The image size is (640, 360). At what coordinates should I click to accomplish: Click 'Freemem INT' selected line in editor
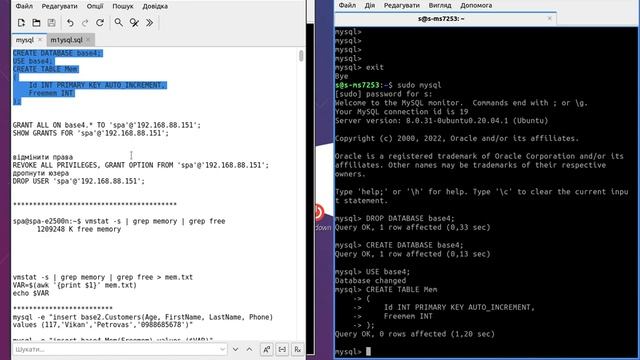pos(51,93)
